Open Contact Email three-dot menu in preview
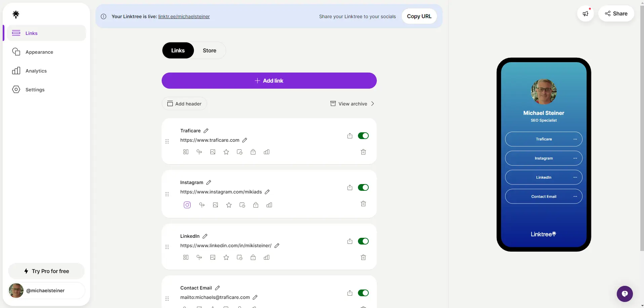Screen dimensions: 644x308 tap(575, 196)
